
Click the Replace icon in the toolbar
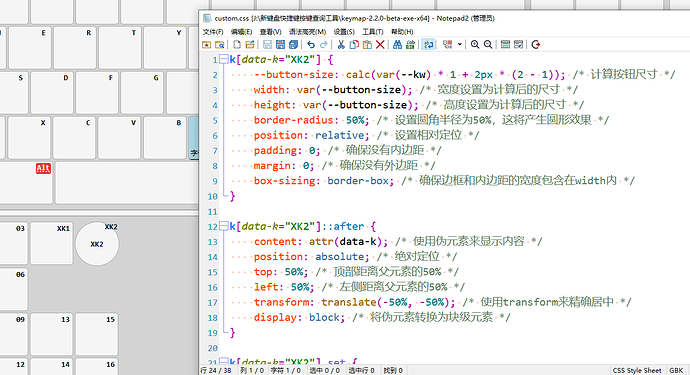click(x=411, y=44)
